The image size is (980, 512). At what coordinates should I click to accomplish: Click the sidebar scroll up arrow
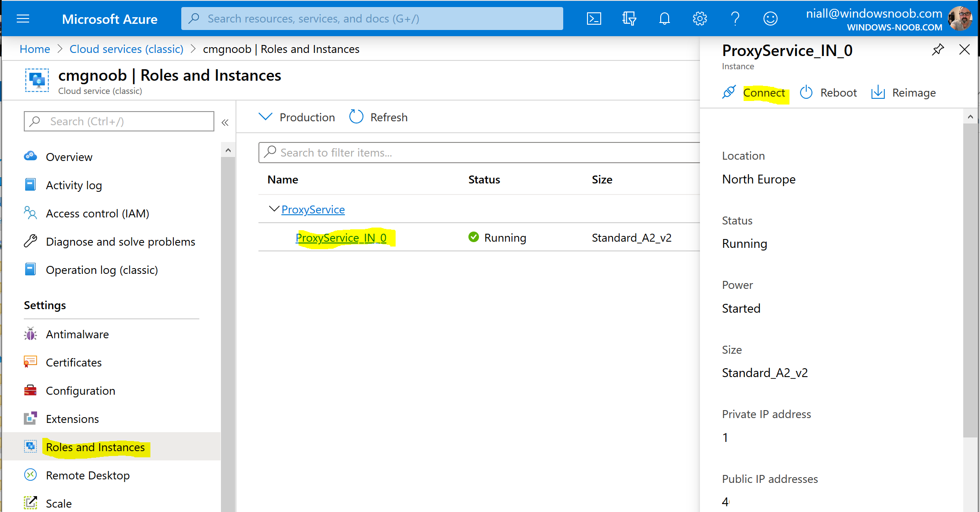228,150
